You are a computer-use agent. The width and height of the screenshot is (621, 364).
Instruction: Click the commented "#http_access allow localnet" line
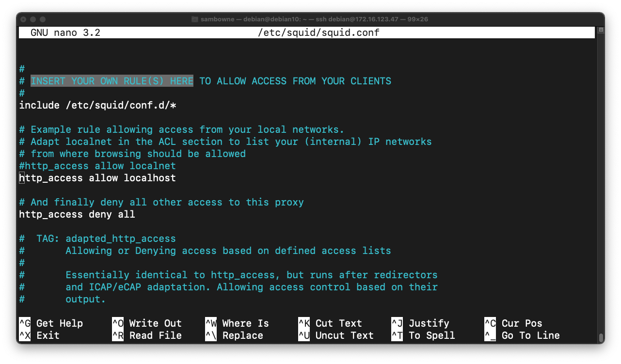click(x=97, y=166)
